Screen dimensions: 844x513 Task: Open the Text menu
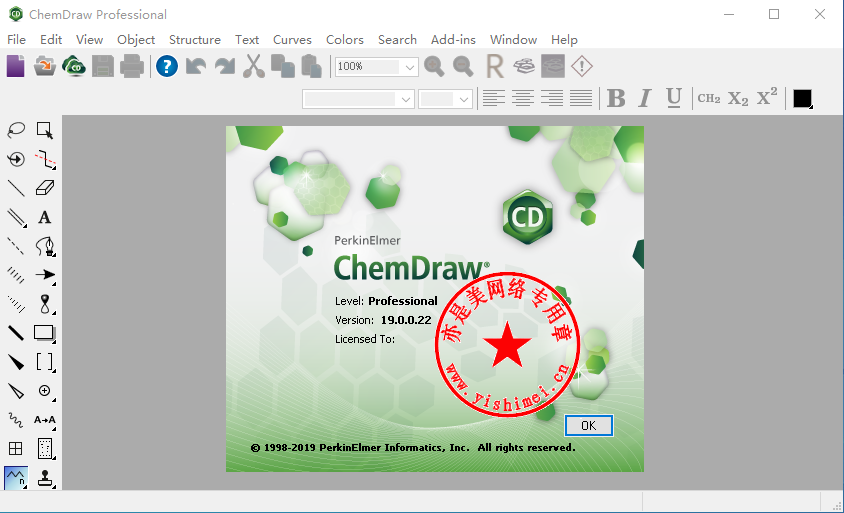click(x=247, y=40)
